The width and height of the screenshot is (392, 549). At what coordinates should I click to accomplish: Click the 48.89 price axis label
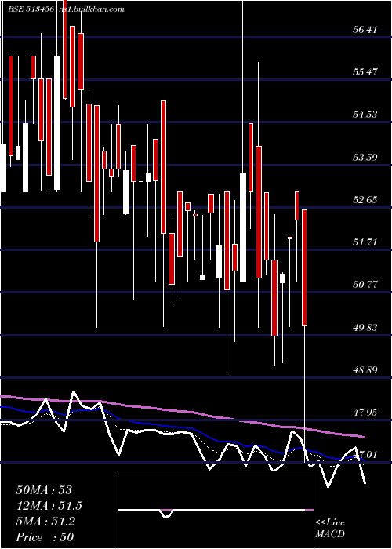pyautogui.click(x=365, y=370)
